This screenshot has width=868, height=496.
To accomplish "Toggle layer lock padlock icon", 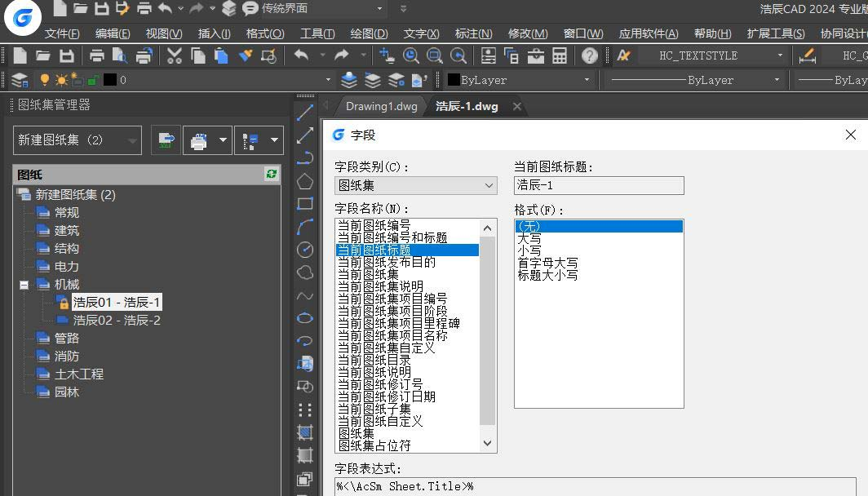I will (94, 80).
